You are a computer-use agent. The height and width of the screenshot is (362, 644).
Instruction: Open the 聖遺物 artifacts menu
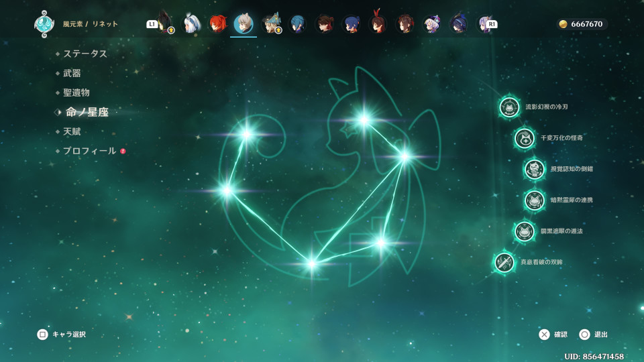click(x=76, y=93)
